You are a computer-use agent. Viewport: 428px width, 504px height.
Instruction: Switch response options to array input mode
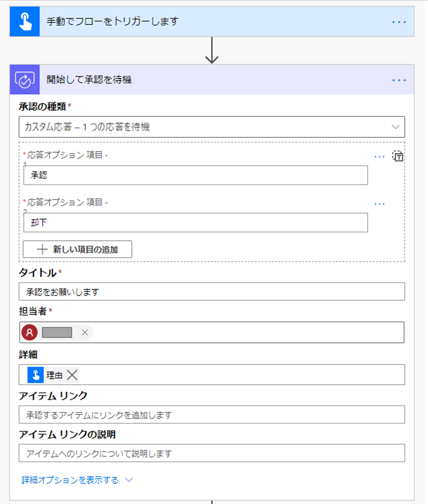coord(397,156)
